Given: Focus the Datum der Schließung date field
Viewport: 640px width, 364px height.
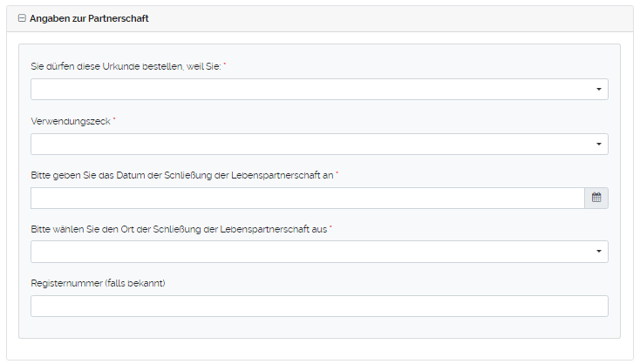Looking at the screenshot, I should [x=307, y=198].
